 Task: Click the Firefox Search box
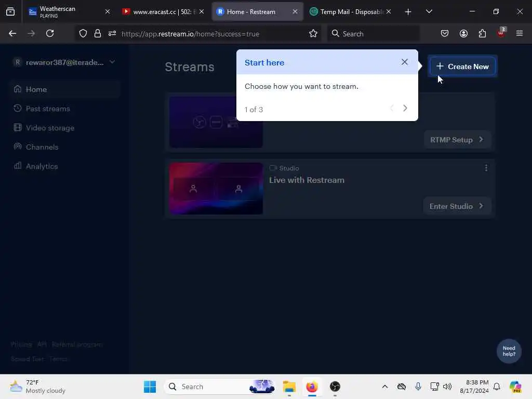(x=373, y=34)
